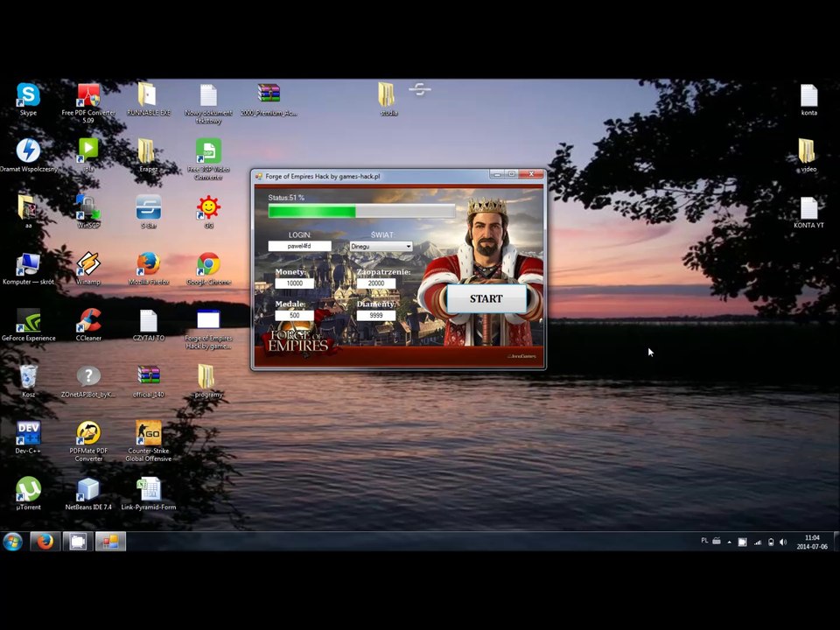This screenshot has height=630, width=840.
Task: Select the µTorrent desktop icon
Action: 28,493
